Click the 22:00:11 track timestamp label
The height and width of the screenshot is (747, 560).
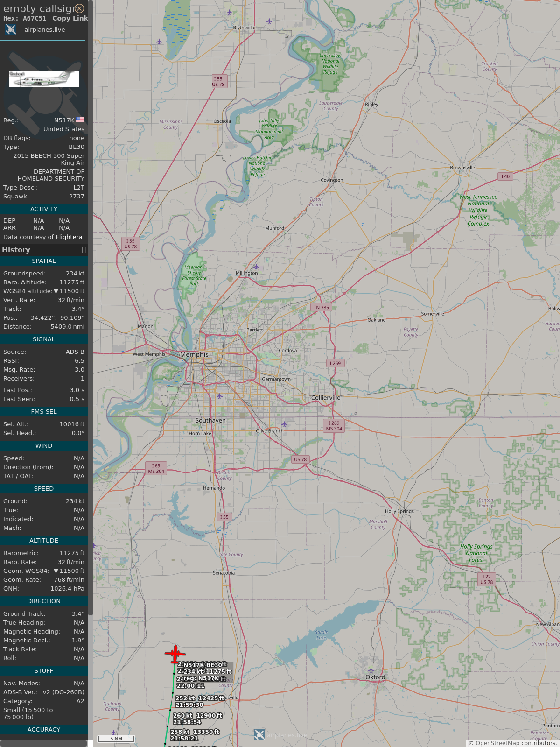coord(190,686)
